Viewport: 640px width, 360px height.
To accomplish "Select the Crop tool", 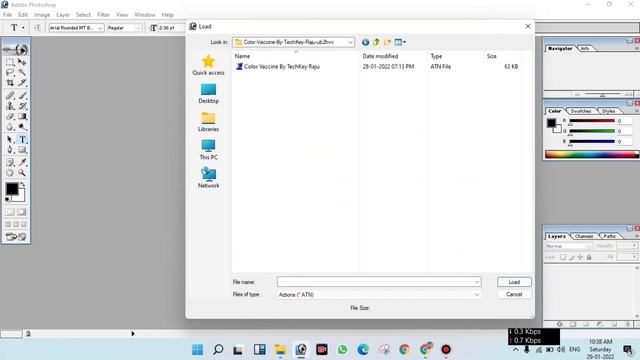I will click(x=10, y=82).
